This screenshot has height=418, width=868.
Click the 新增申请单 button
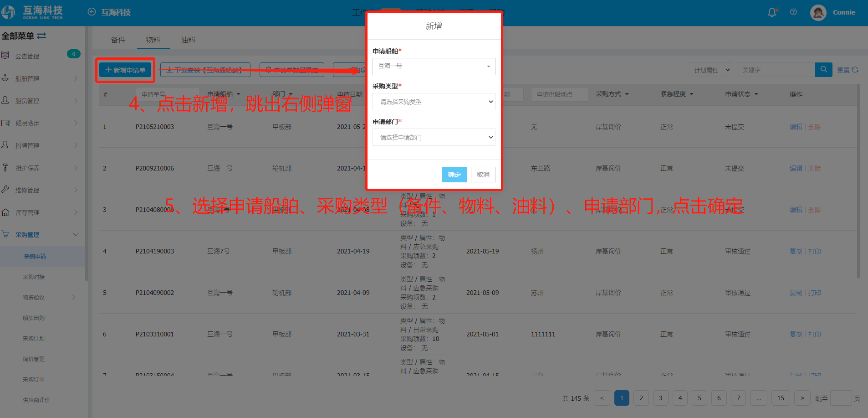click(x=126, y=70)
